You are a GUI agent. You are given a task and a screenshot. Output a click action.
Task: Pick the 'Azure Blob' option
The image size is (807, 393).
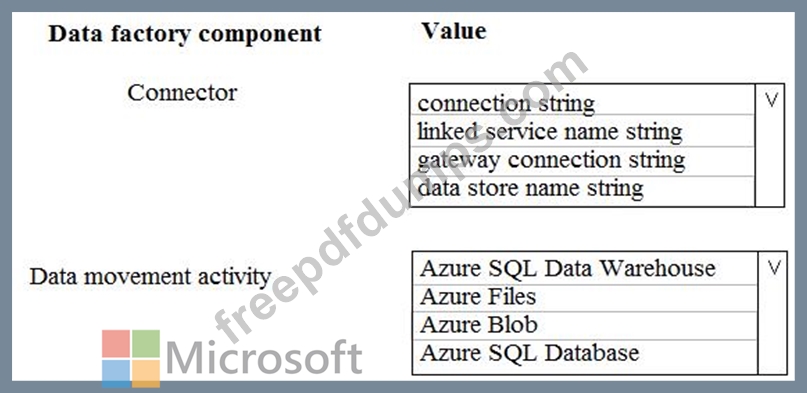point(585,326)
